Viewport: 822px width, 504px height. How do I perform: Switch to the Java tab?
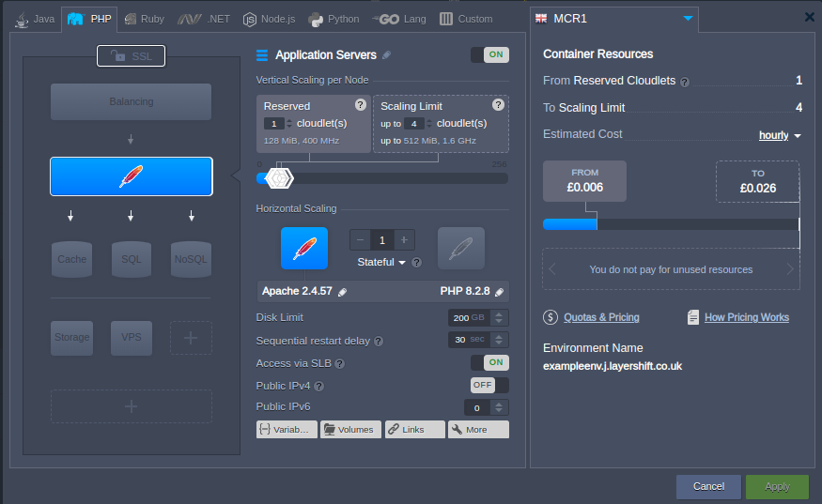click(35, 20)
